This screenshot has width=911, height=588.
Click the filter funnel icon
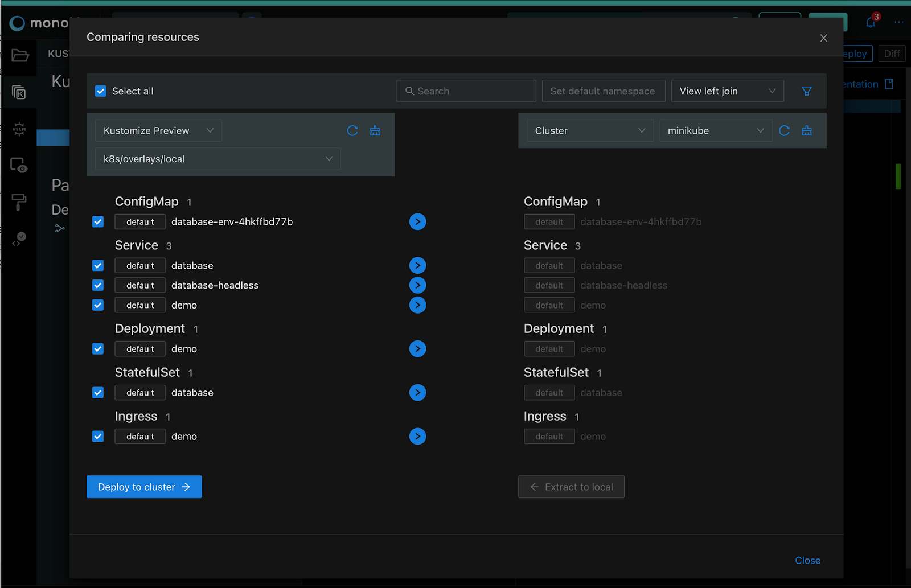click(x=807, y=91)
